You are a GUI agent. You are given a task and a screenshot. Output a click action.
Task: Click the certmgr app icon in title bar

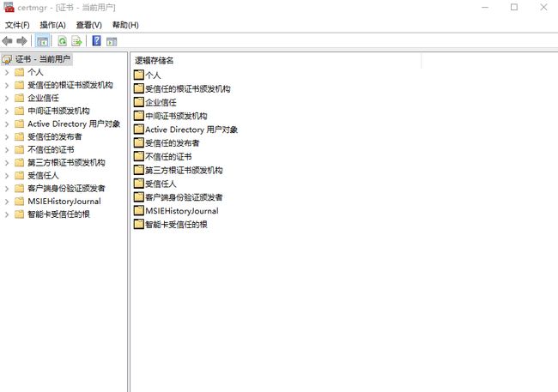[x=9, y=7]
